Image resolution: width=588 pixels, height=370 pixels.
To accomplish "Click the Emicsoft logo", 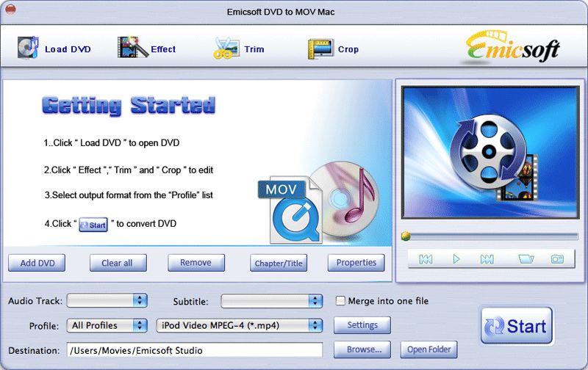I will point(512,47).
